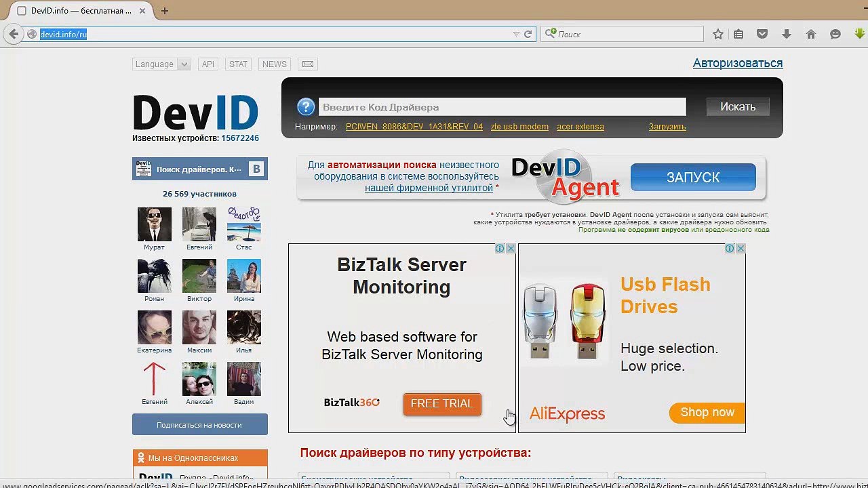Save the page to Pocket

762,34
